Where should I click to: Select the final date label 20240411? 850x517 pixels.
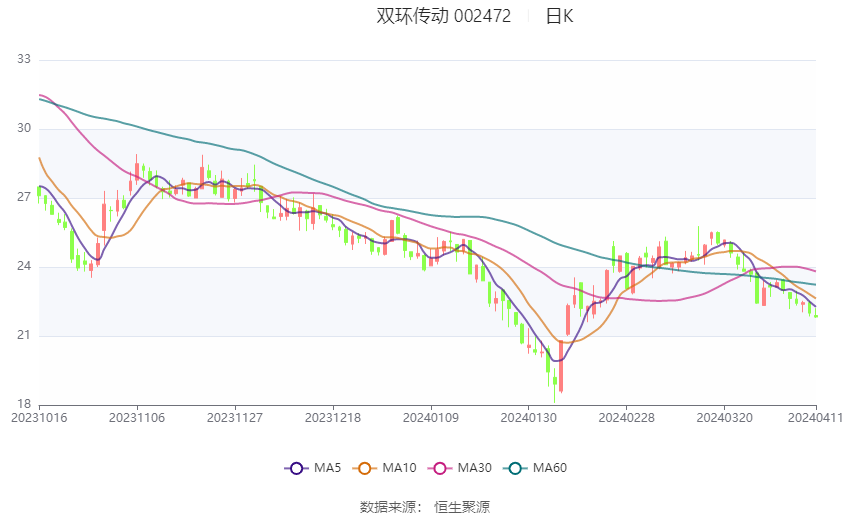(815, 417)
